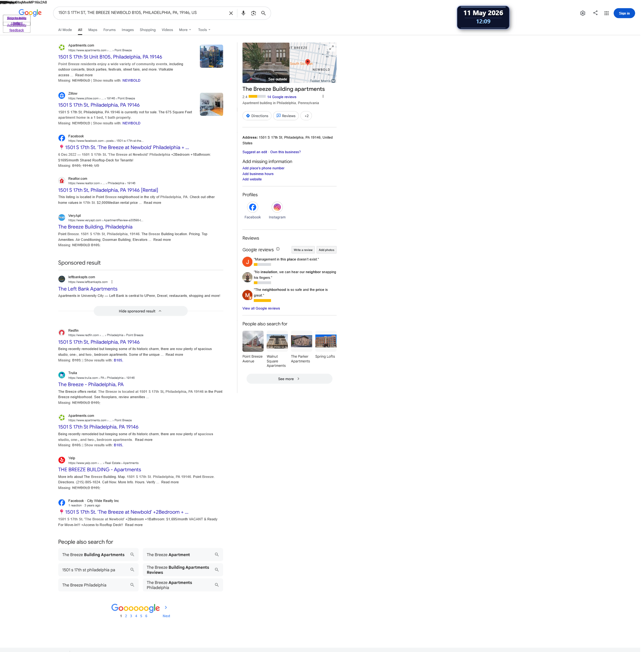
Task: Search related term The Breeze Philadelphia
Action: (x=98, y=585)
